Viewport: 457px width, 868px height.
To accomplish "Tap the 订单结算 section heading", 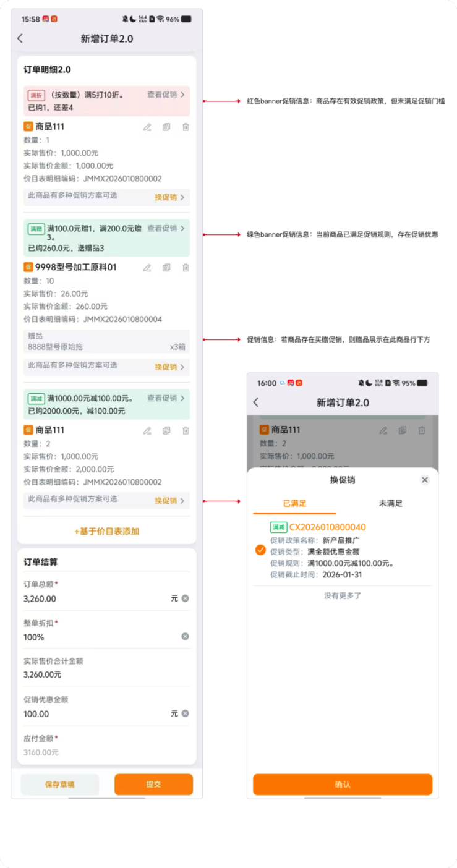I will 41,562.
